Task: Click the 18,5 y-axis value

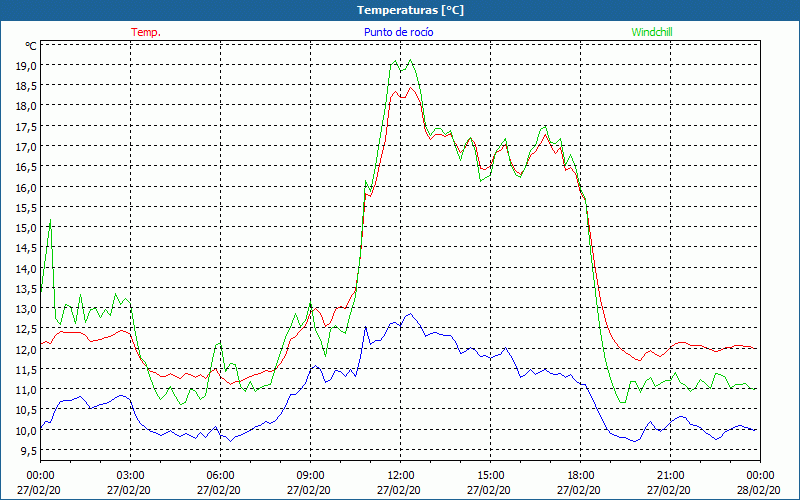Action: point(27,86)
